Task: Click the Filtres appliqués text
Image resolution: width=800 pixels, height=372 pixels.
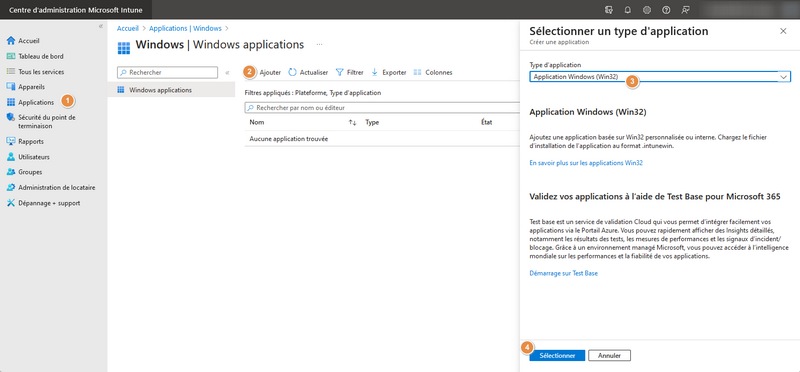Action: click(x=313, y=93)
